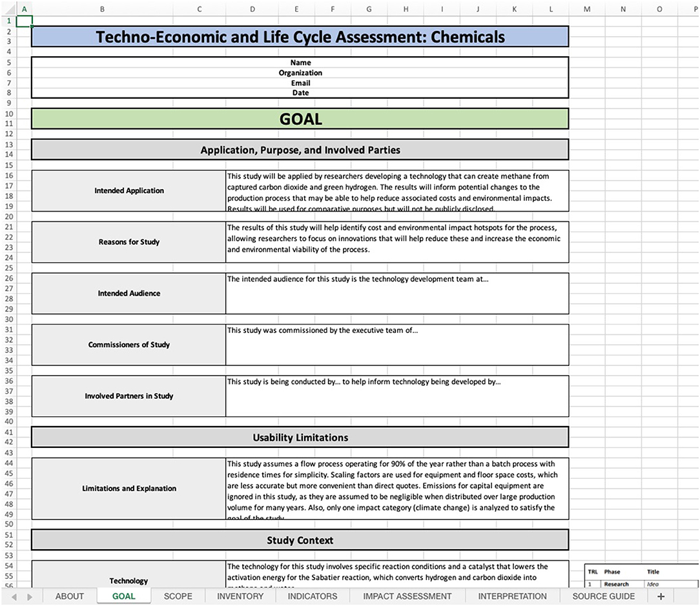Select the Organization field row
700x606 pixels.
click(300, 73)
